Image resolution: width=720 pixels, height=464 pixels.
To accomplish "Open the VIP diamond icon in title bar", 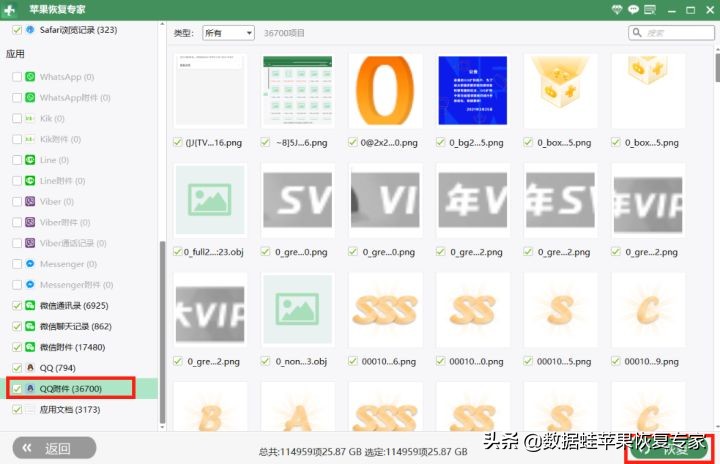I will click(617, 10).
